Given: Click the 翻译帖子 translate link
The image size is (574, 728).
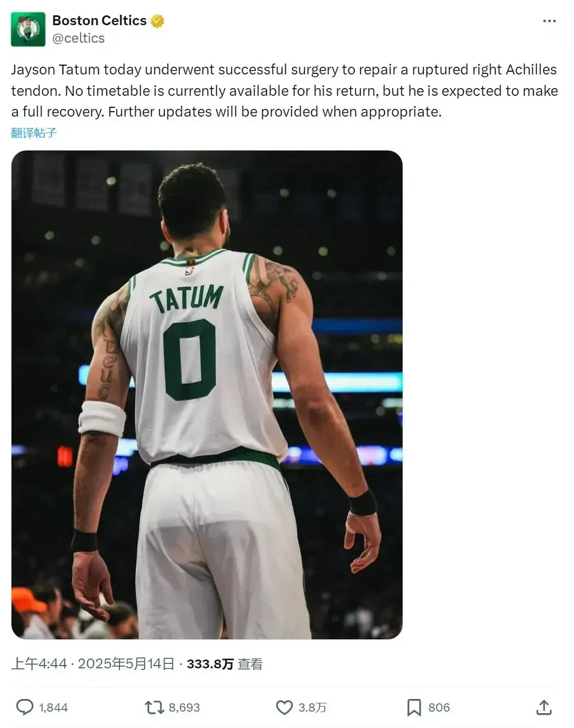Looking at the screenshot, I should click(x=34, y=133).
